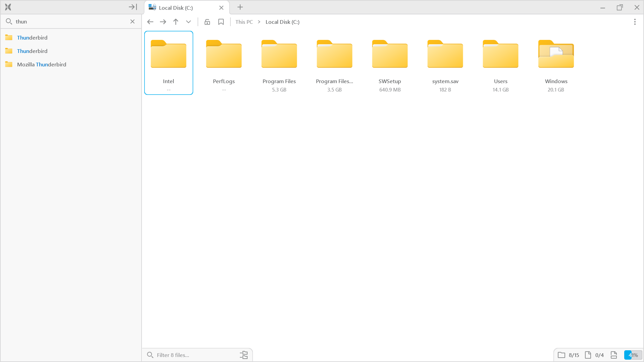
Task: Open the three-dot overflow menu
Action: tap(635, 21)
